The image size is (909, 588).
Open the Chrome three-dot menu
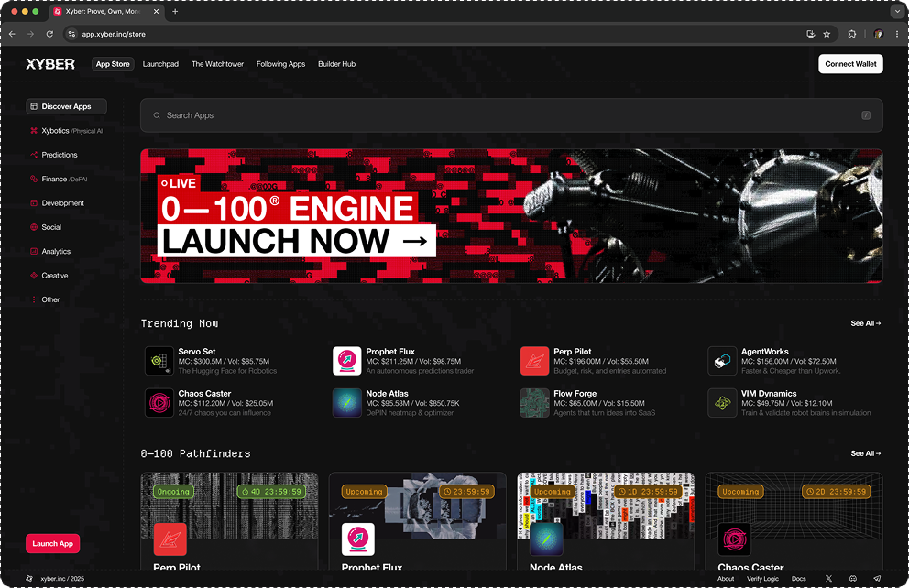897,34
